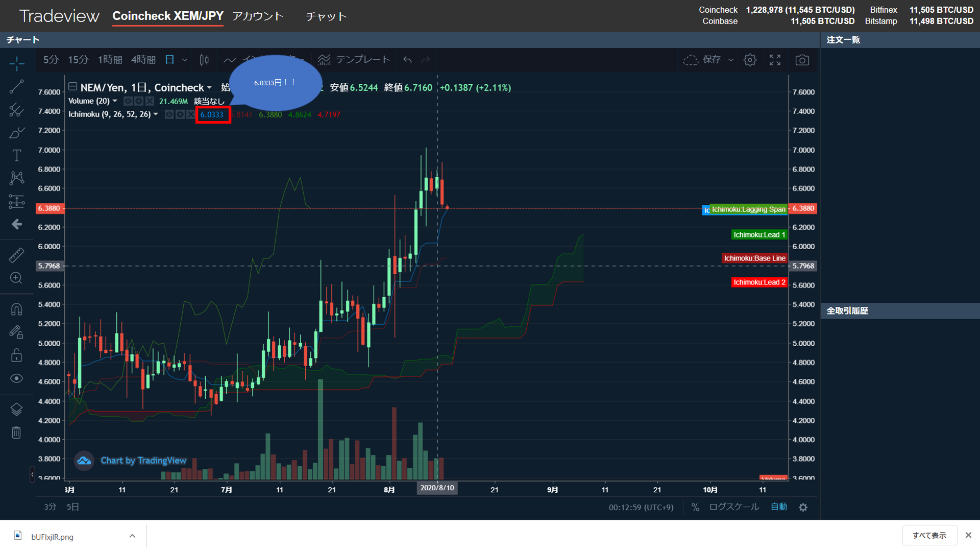Open the object tree layers icon

16,409
